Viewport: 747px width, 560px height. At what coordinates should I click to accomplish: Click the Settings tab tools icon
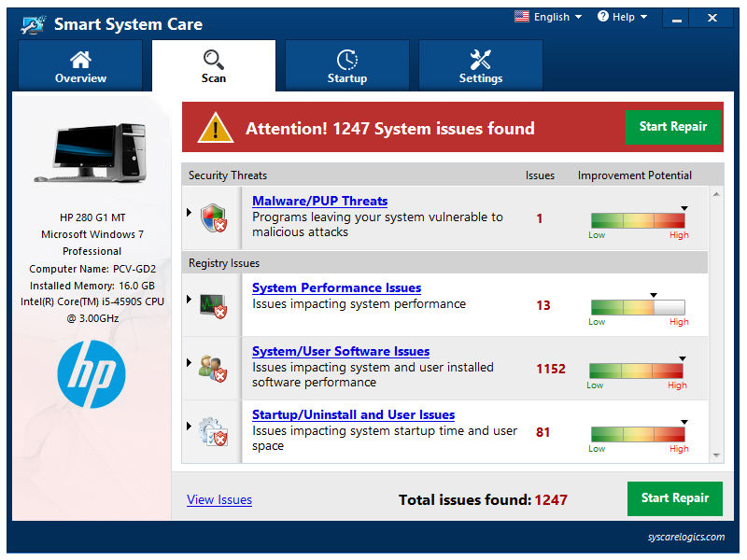point(480,60)
